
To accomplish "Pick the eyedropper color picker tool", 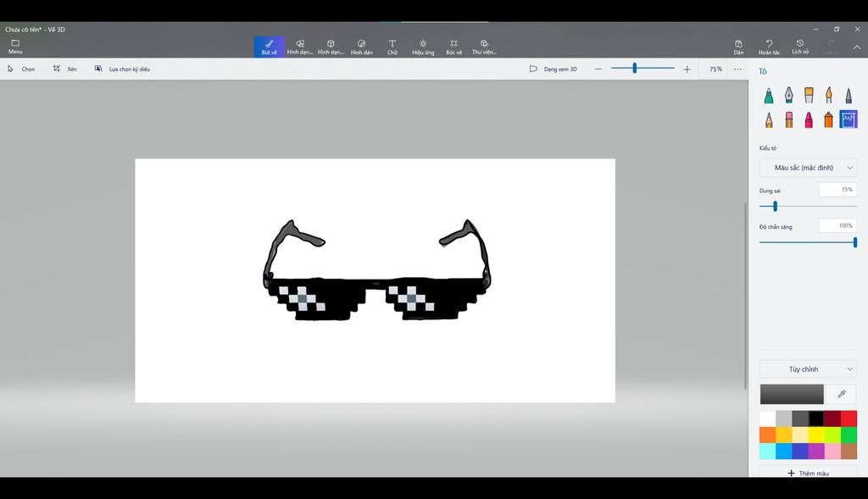I will coord(842,395).
